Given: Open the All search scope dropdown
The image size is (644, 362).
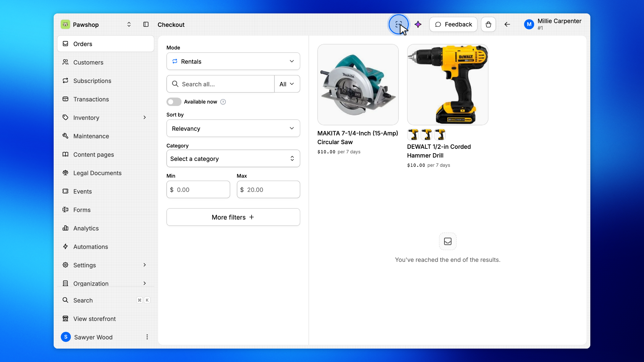Looking at the screenshot, I should (287, 84).
